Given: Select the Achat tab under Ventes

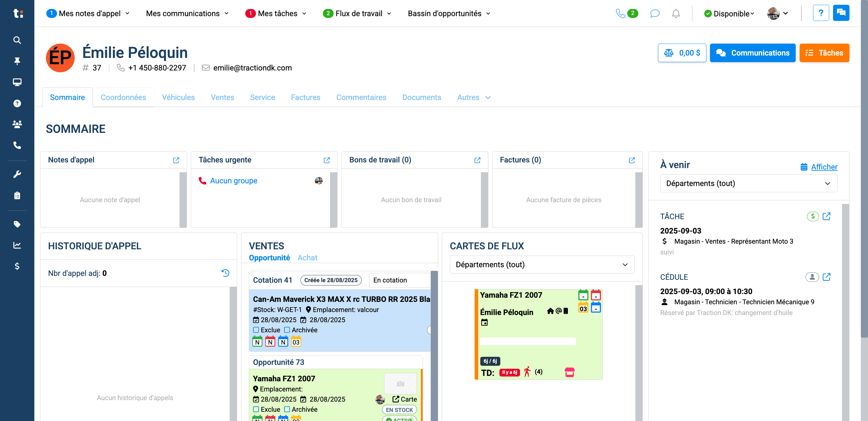Looking at the screenshot, I should 307,258.
